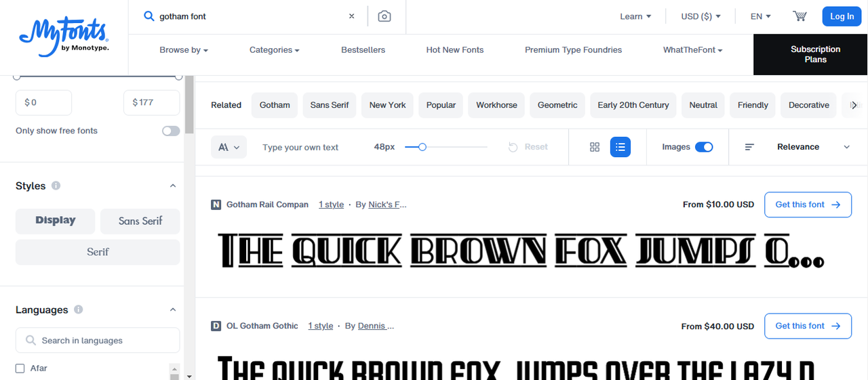The height and width of the screenshot is (380, 868).
Task: Toggle Only show free fonts switch
Action: click(171, 131)
